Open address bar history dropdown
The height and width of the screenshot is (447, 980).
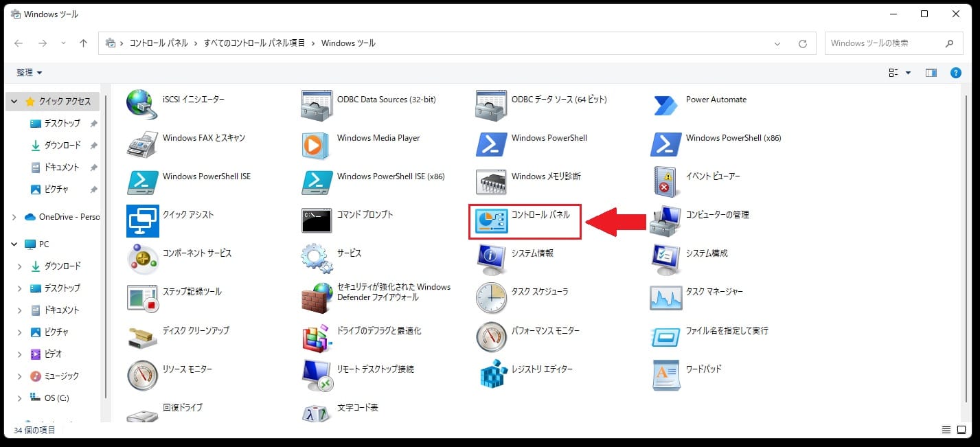tap(777, 43)
